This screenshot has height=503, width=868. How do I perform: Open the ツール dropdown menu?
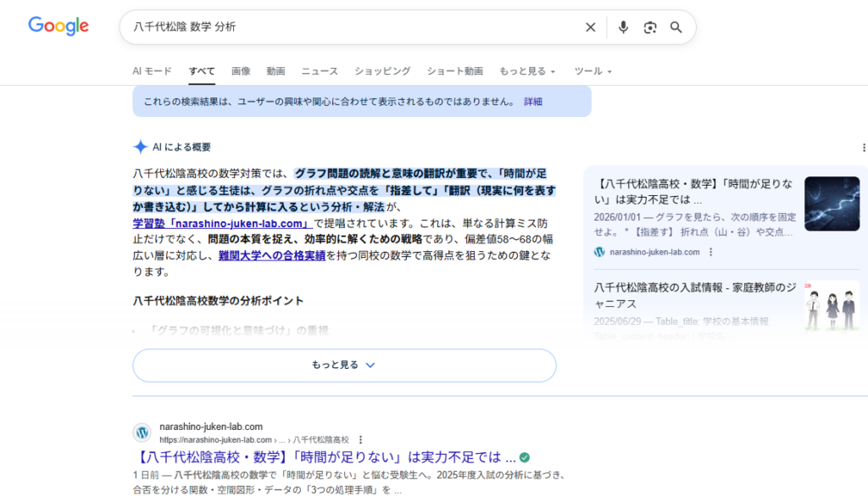pyautogui.click(x=593, y=71)
